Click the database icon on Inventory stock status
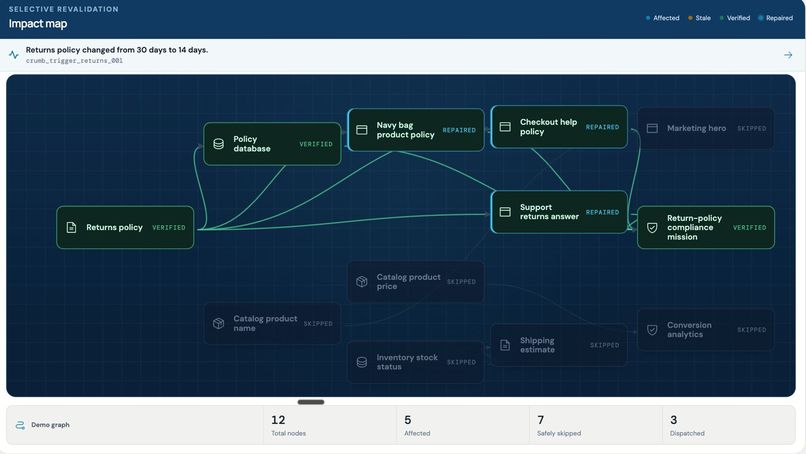The height and width of the screenshot is (454, 806). pyautogui.click(x=362, y=362)
